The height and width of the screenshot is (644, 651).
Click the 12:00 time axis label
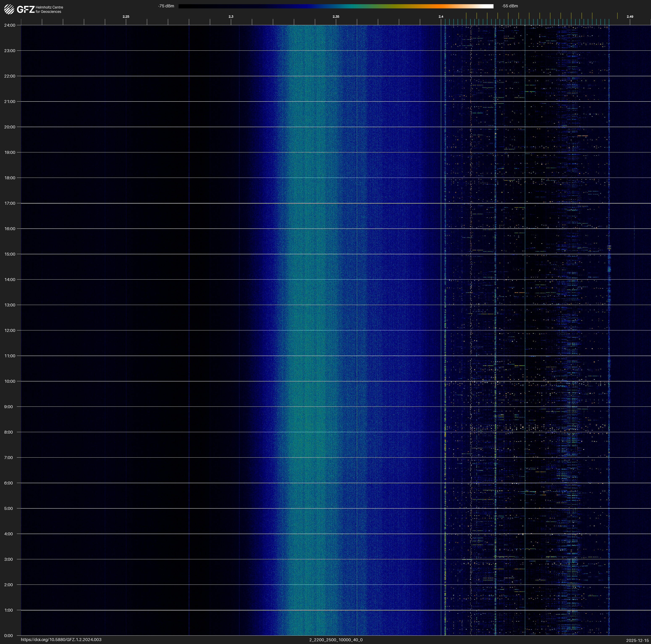(x=9, y=330)
